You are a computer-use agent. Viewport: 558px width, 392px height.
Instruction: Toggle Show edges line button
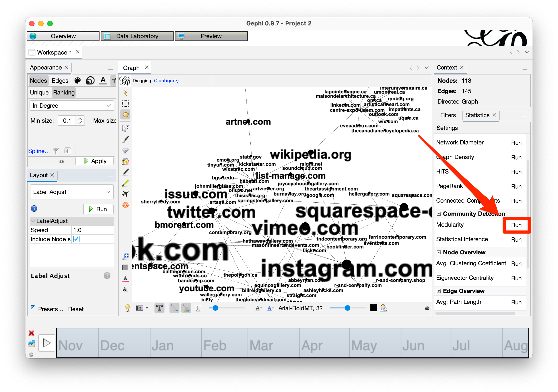(174, 308)
